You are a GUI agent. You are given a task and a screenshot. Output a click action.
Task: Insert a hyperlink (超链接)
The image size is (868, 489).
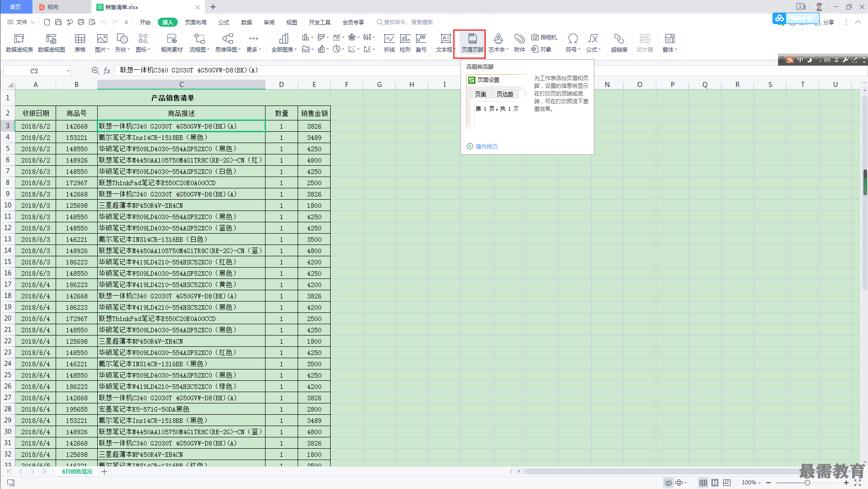(619, 43)
